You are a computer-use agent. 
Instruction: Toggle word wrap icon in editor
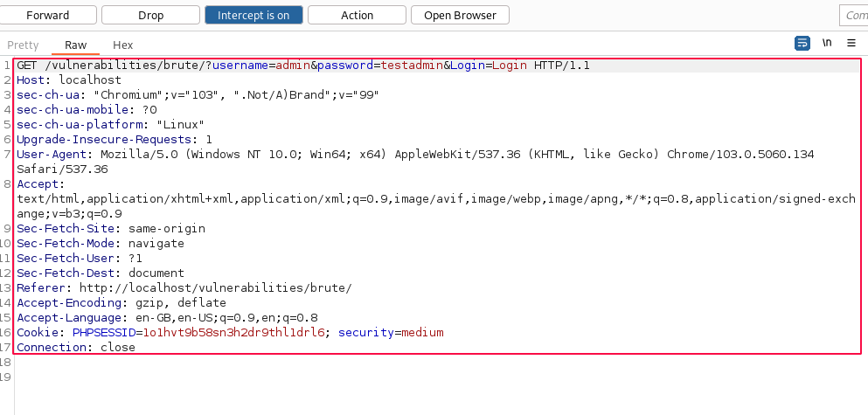tap(802, 43)
